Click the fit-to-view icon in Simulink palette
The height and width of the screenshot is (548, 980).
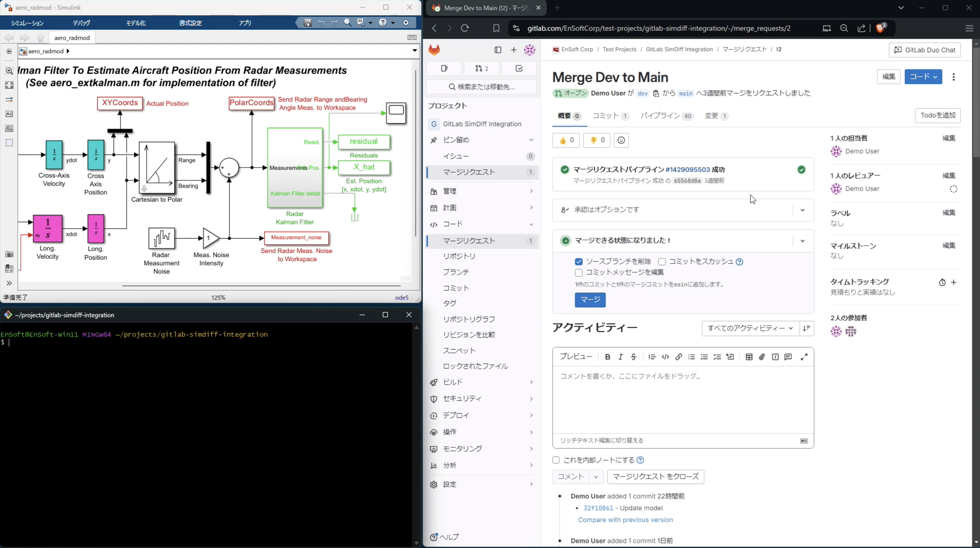pyautogui.click(x=9, y=85)
